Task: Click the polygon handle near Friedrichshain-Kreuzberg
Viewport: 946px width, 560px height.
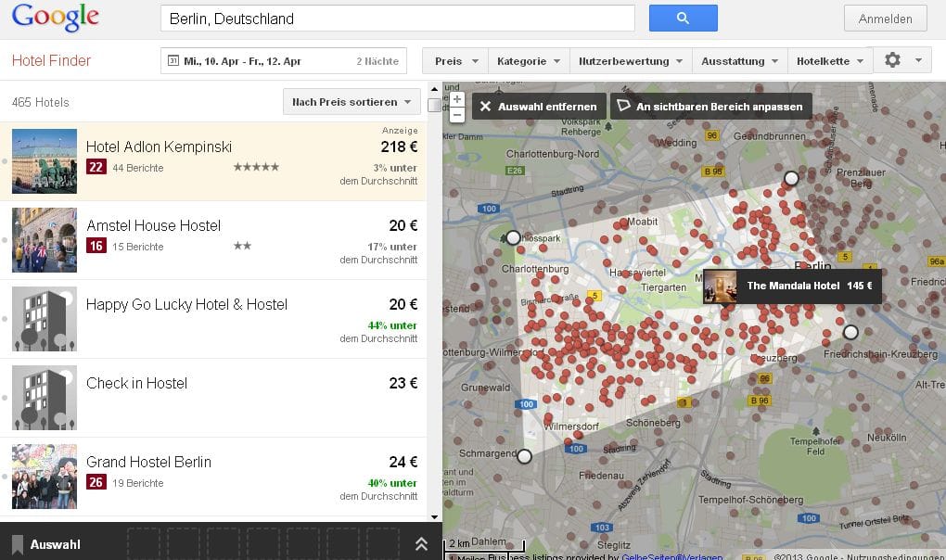Action: [850, 332]
